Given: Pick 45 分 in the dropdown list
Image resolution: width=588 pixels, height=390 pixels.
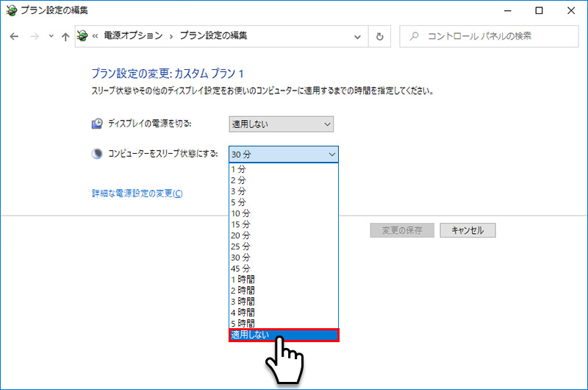Looking at the screenshot, I should pyautogui.click(x=284, y=269).
